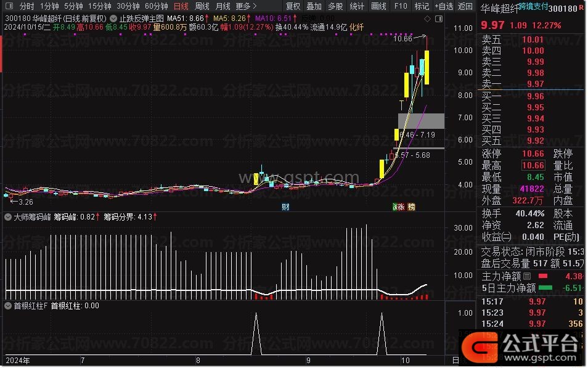Open the 更多 periods dropdown
The height and width of the screenshot is (368, 588).
pyautogui.click(x=246, y=6)
